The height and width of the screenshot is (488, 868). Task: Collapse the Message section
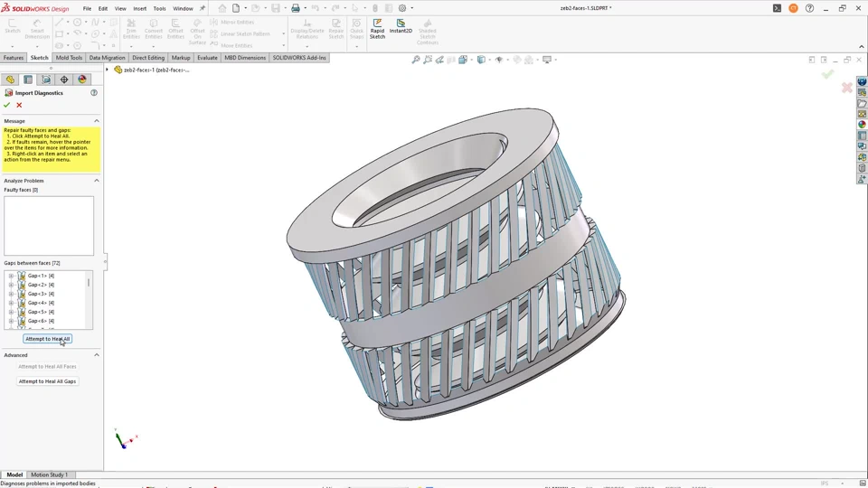tap(97, 121)
